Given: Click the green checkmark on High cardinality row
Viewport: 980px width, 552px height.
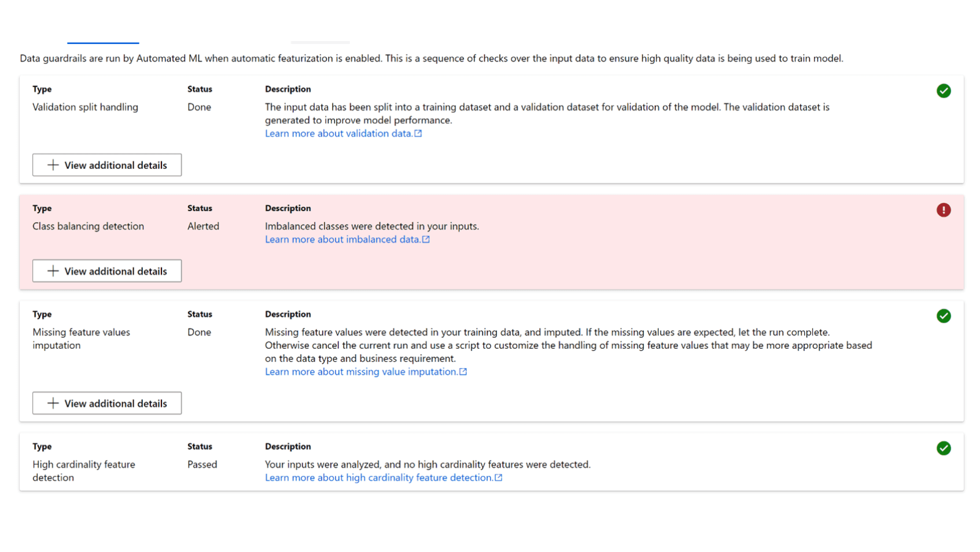Looking at the screenshot, I should click(943, 448).
